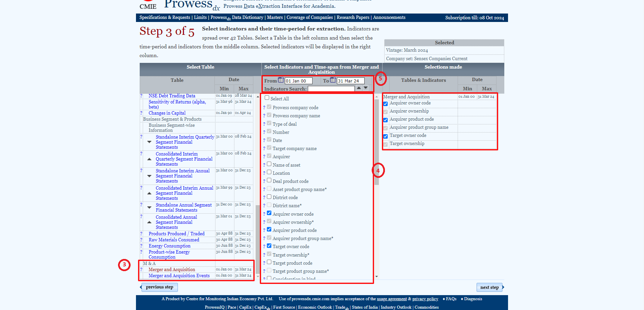Image resolution: width=644 pixels, height=310 pixels.
Task: Click the help question mark for Prowess company code
Action: [264, 108]
